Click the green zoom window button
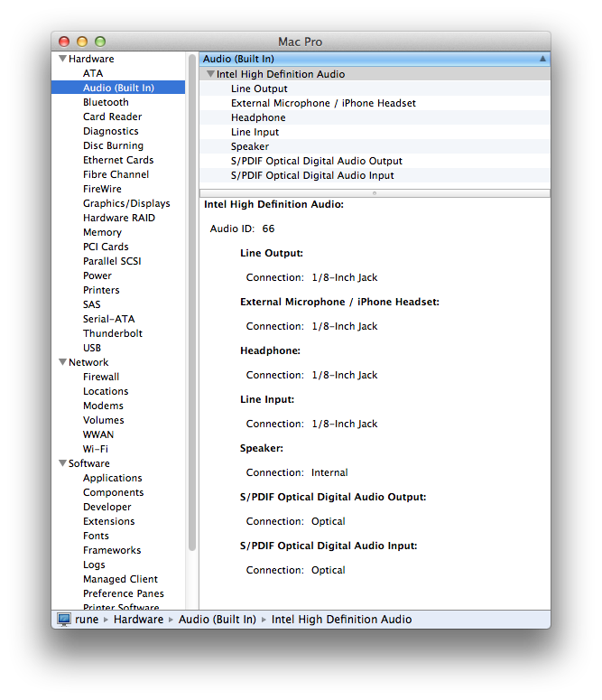Viewport: 602px width, 700px height. coord(100,42)
